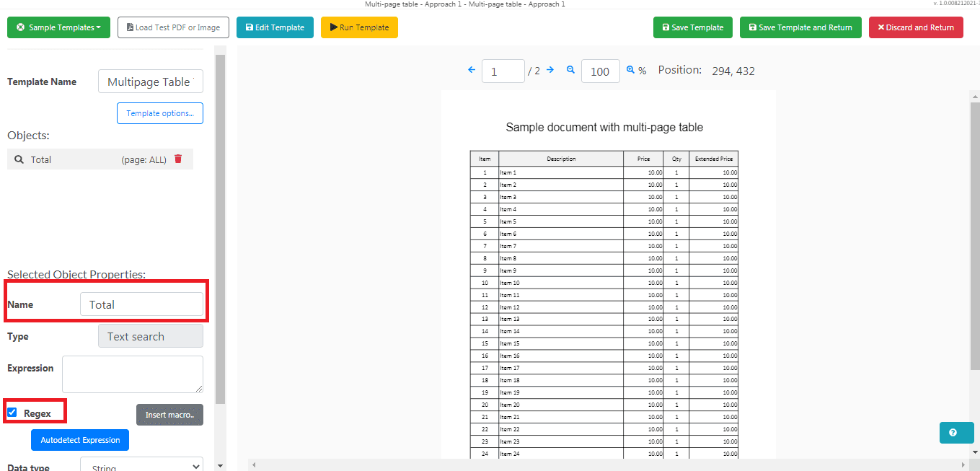Uncheck the Regex checkbox
The image size is (980, 471).
click(12, 411)
